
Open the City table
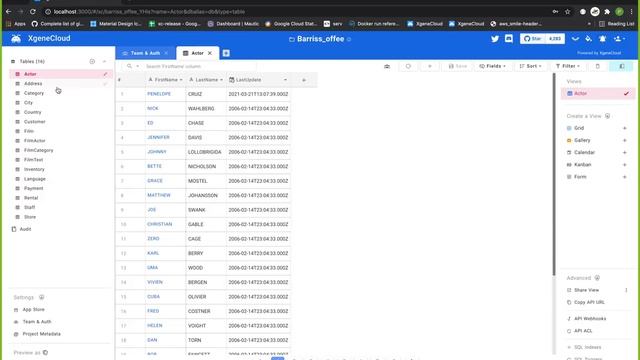coord(60,102)
